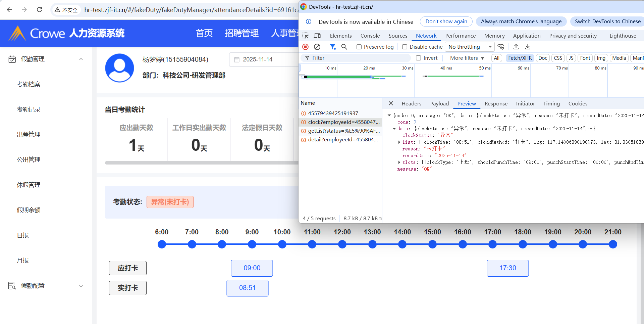Toggle the network filter funnel icon
644x324 pixels.
click(x=332, y=47)
